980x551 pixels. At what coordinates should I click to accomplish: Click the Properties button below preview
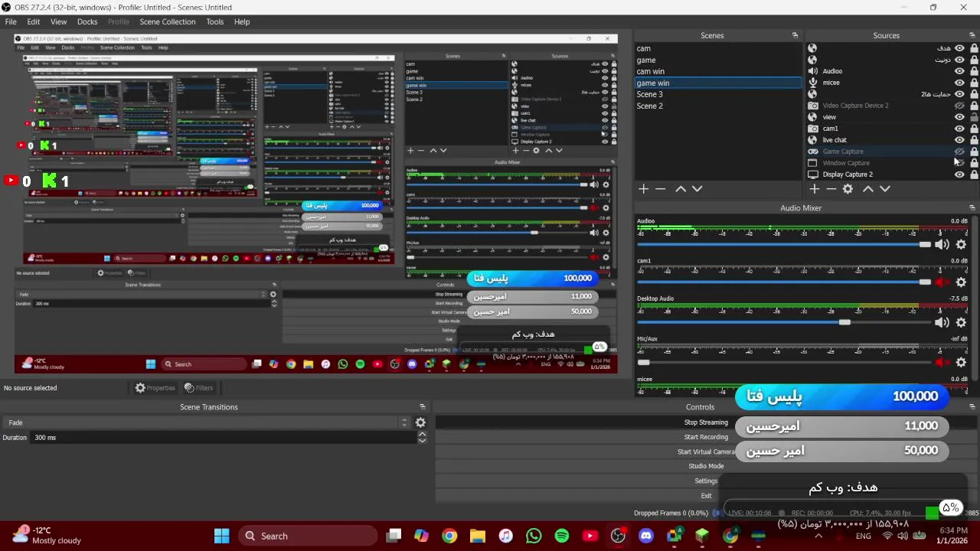coord(155,388)
